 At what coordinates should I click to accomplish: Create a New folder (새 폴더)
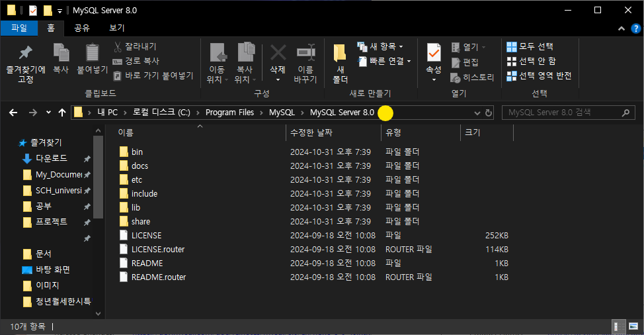340,63
